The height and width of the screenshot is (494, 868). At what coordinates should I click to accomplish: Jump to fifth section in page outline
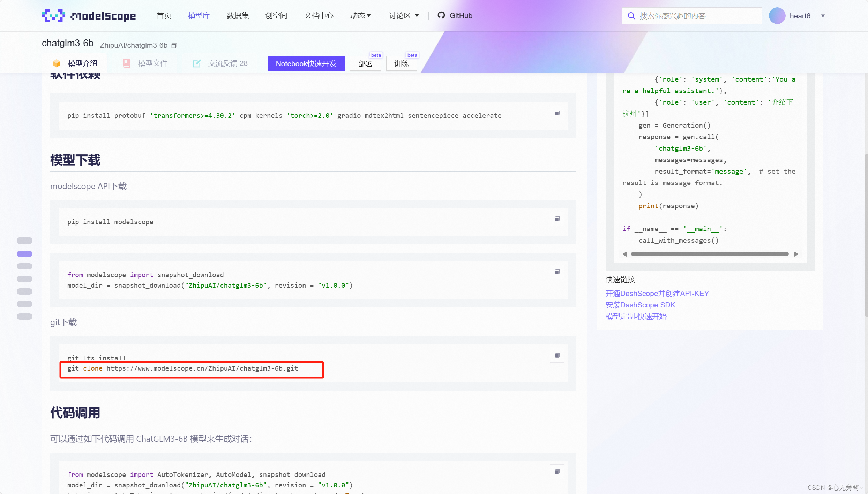pos(24,291)
